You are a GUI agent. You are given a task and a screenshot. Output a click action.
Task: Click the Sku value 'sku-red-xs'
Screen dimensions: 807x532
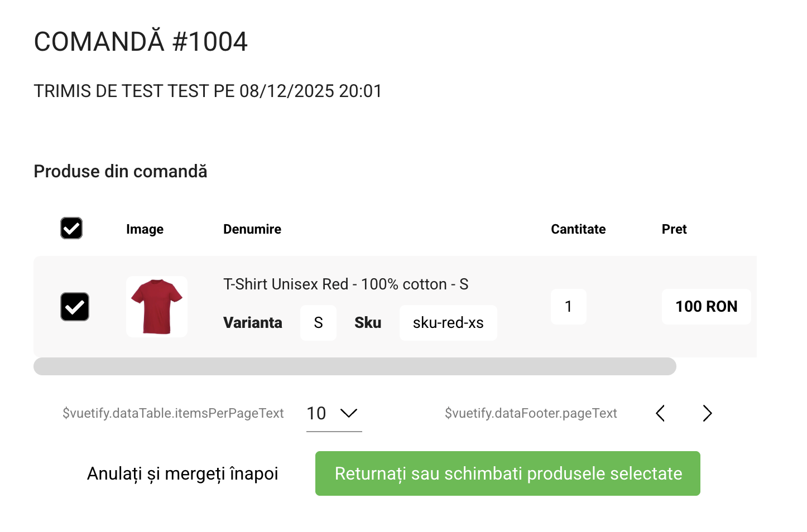point(448,323)
